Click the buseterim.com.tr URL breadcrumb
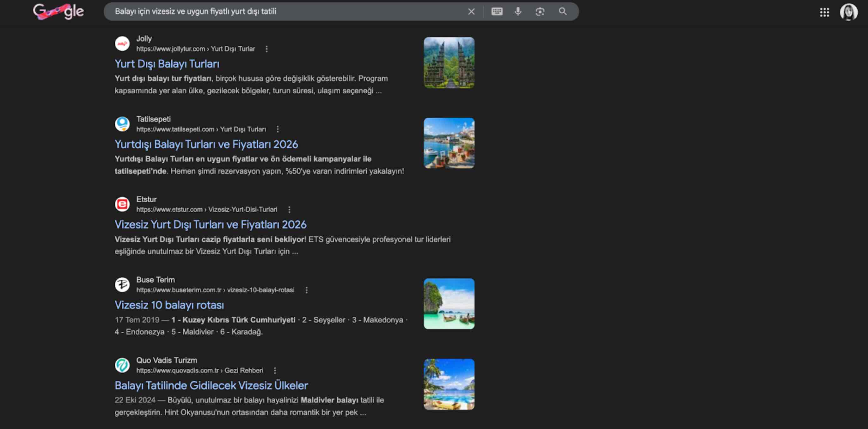This screenshot has height=429, width=868. coord(215,290)
